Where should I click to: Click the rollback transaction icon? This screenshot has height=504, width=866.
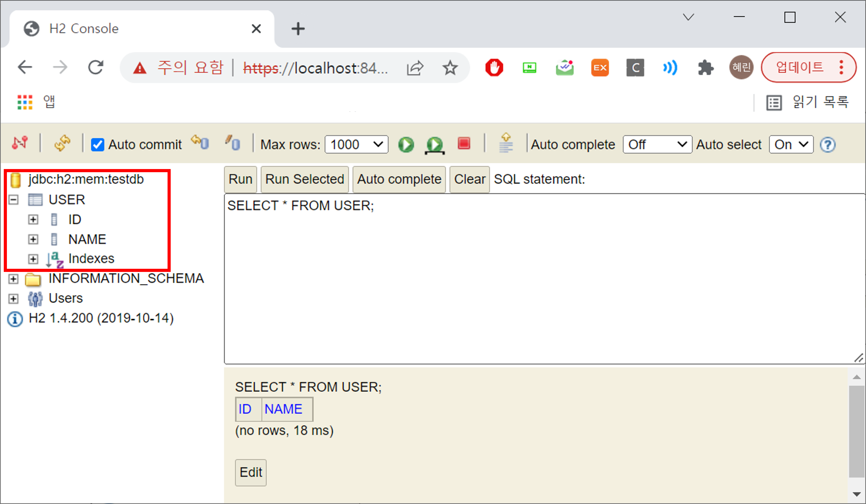point(200,143)
